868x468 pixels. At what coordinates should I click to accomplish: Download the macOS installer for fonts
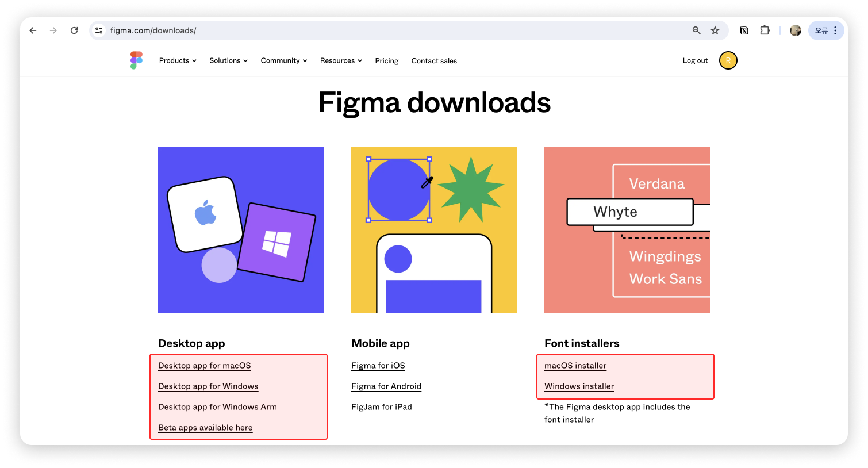pyautogui.click(x=575, y=366)
